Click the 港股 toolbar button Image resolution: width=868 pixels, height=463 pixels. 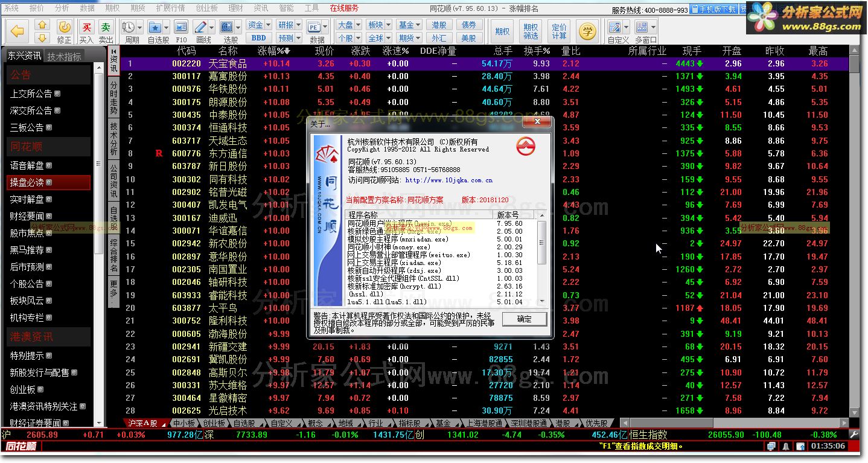(439, 25)
